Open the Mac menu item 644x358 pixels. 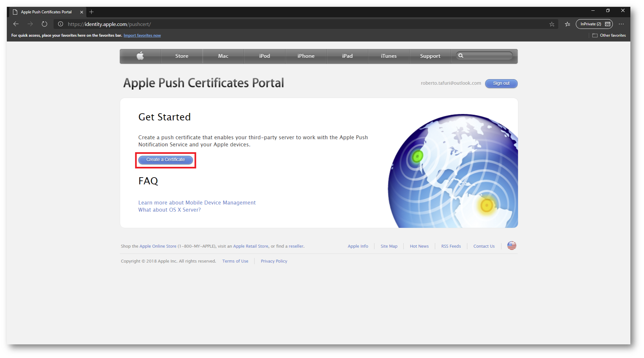(x=223, y=56)
